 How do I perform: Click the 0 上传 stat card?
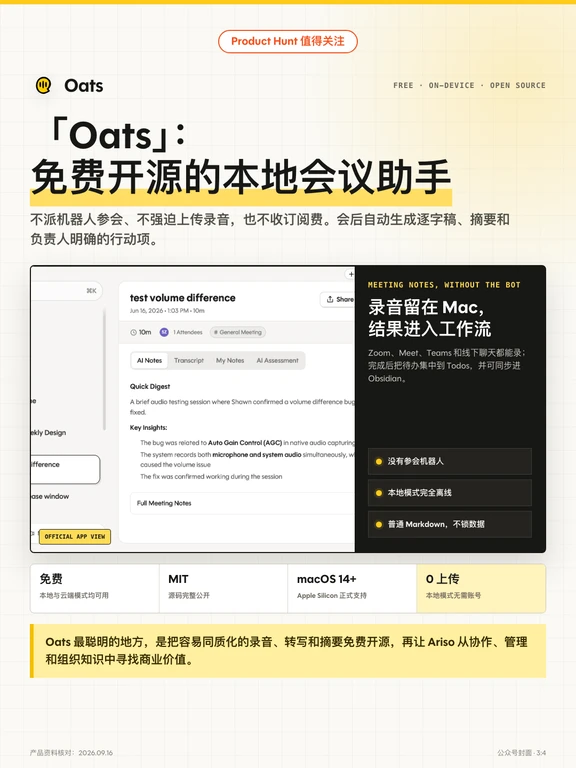(481, 588)
